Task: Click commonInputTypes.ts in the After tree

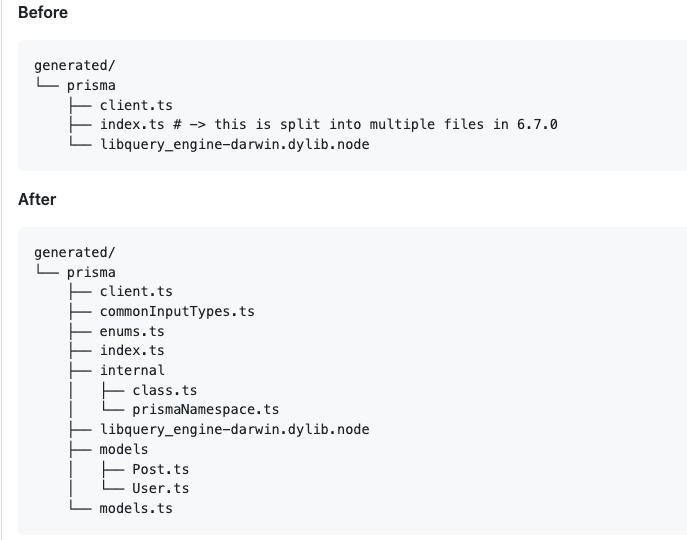Action: point(177,312)
